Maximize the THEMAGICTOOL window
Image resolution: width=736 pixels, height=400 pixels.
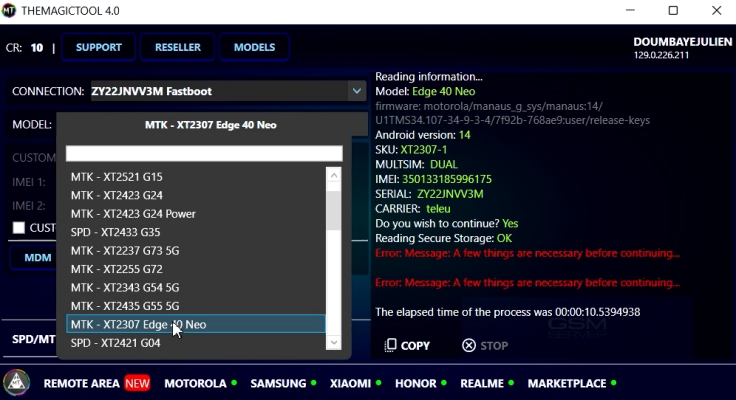click(673, 10)
